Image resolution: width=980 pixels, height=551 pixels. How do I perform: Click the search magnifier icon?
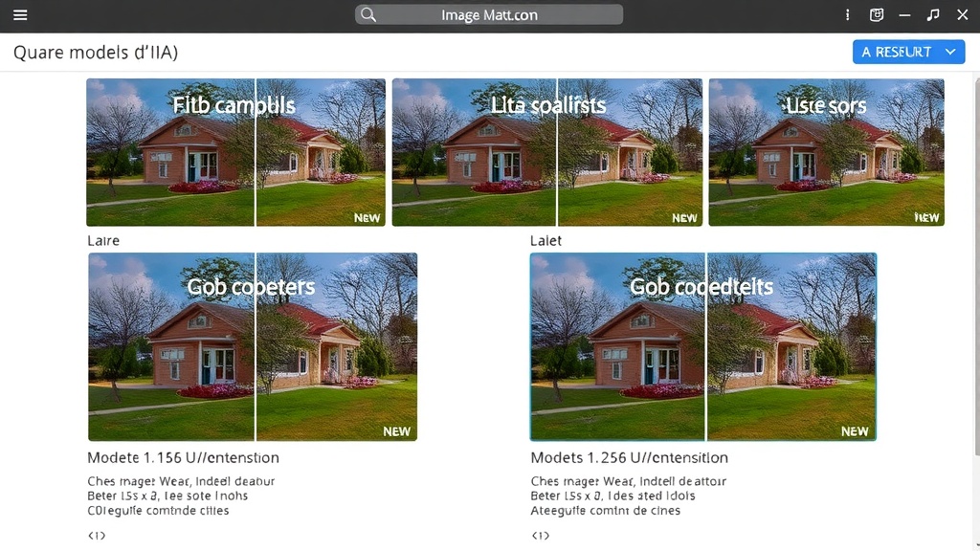(x=368, y=14)
